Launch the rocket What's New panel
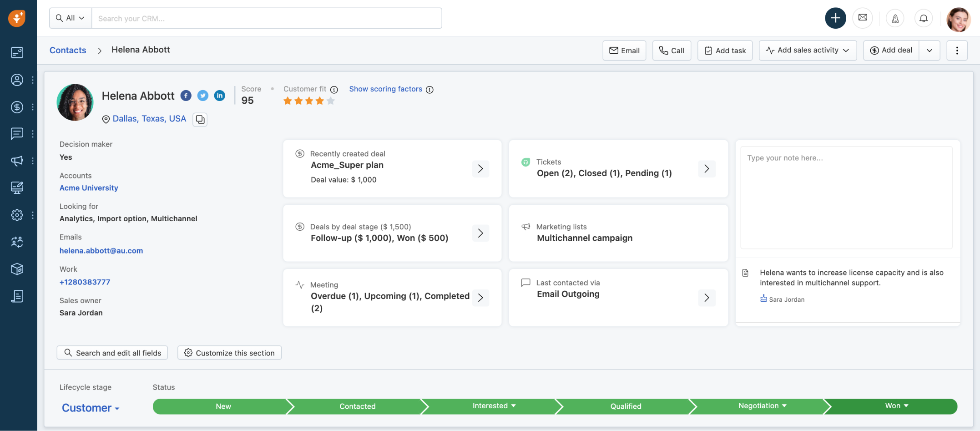 coord(895,18)
